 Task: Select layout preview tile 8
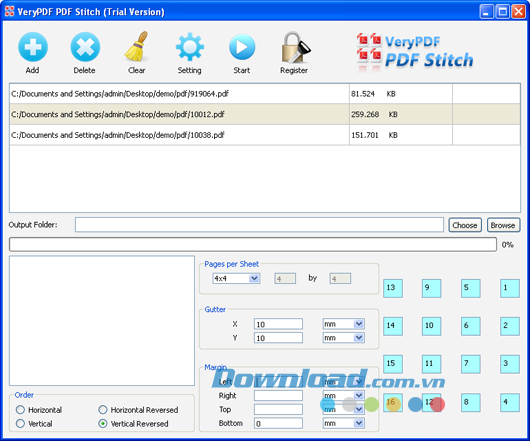pyautogui.click(x=471, y=402)
